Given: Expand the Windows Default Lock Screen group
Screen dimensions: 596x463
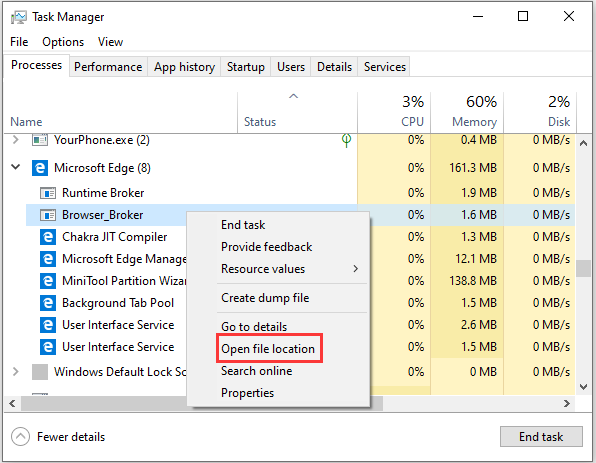Looking at the screenshot, I should point(16,371).
